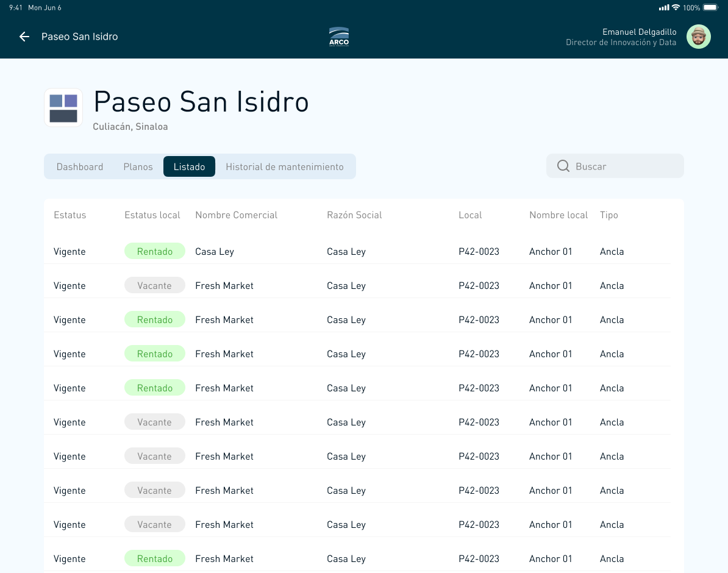Viewport: 728px width, 573px height.
Task: Click Rentado badge in the last row
Action: coord(155,558)
